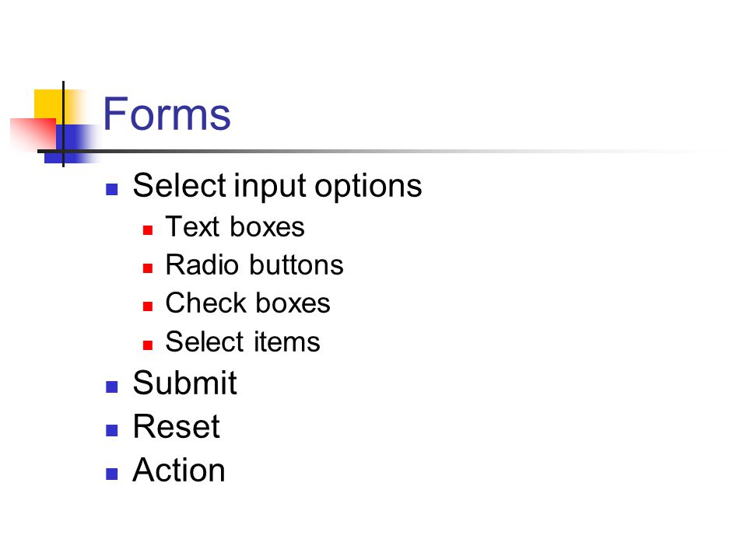
Task: Click the Submit bullet text
Action: pos(185,383)
